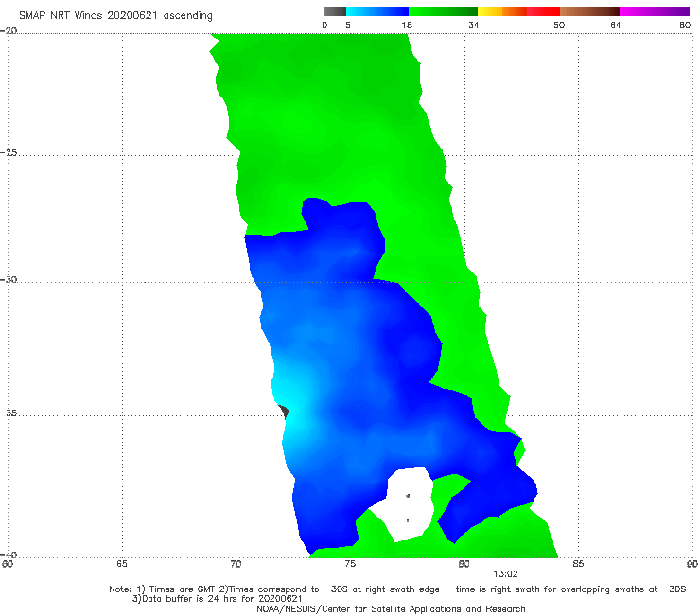Click the "50" label under the color bar
Viewport: 700px width, 615px height.
tap(559, 26)
